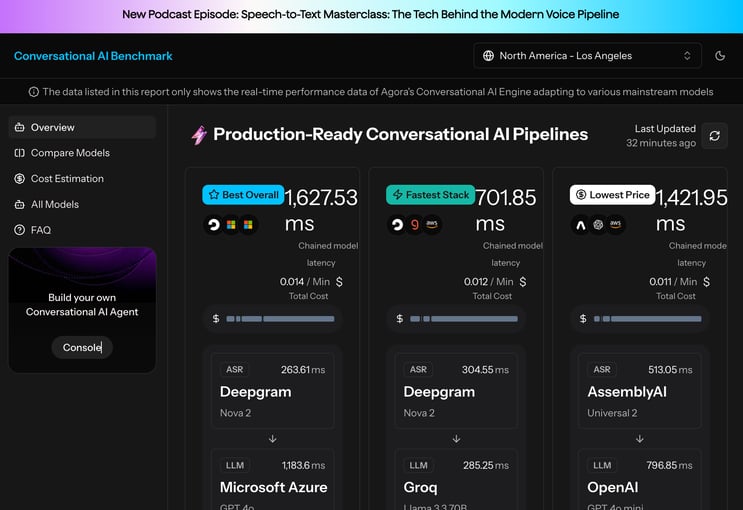The image size is (743, 510).
Task: Click the 701.85 ms latency value
Action: point(506,210)
